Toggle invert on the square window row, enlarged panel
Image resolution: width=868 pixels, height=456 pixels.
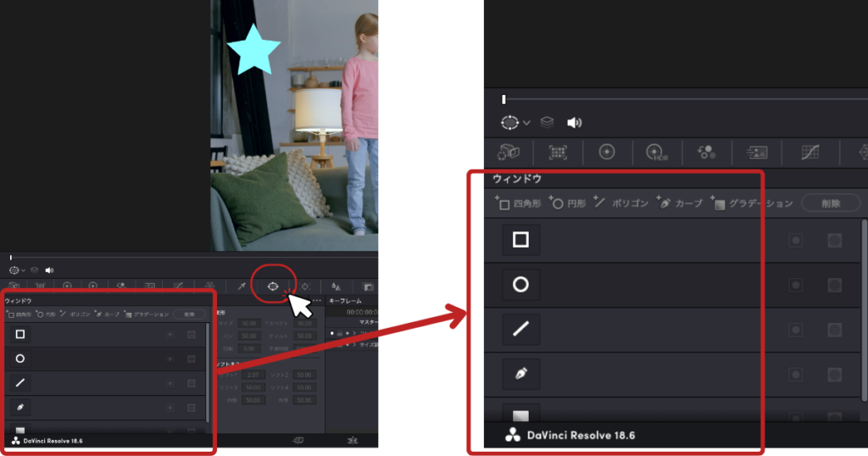tap(795, 241)
